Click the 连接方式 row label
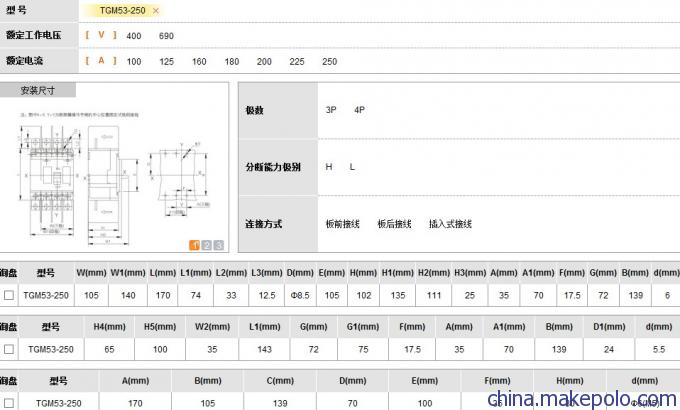The image size is (680, 410). tap(264, 224)
